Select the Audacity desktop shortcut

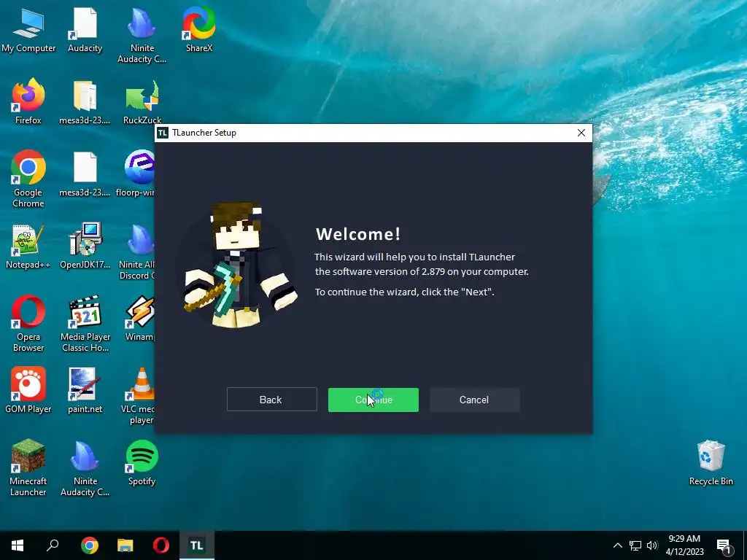coord(85,30)
